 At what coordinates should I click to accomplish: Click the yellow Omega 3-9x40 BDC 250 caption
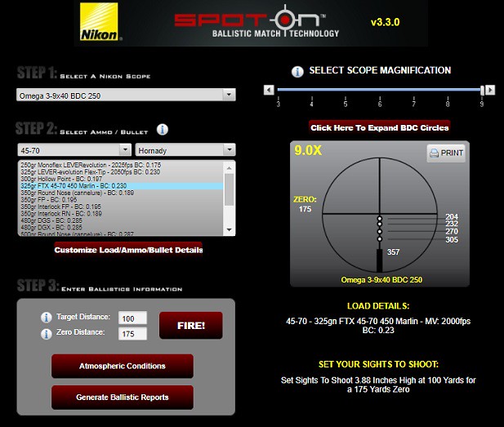[x=381, y=280]
